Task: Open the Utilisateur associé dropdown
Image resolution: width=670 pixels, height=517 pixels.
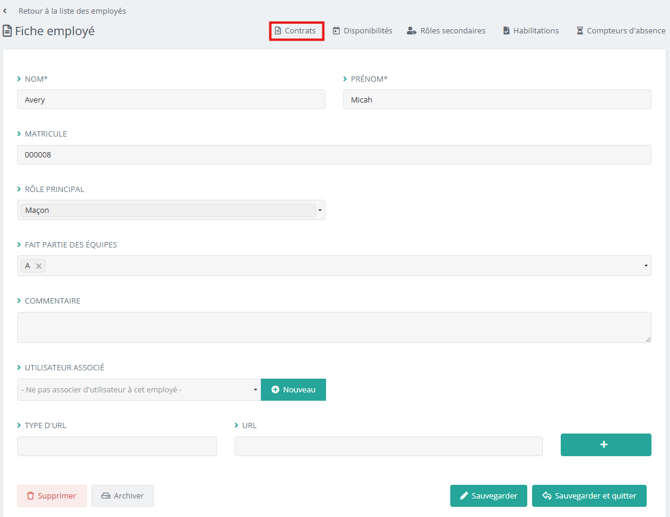Action: point(138,389)
